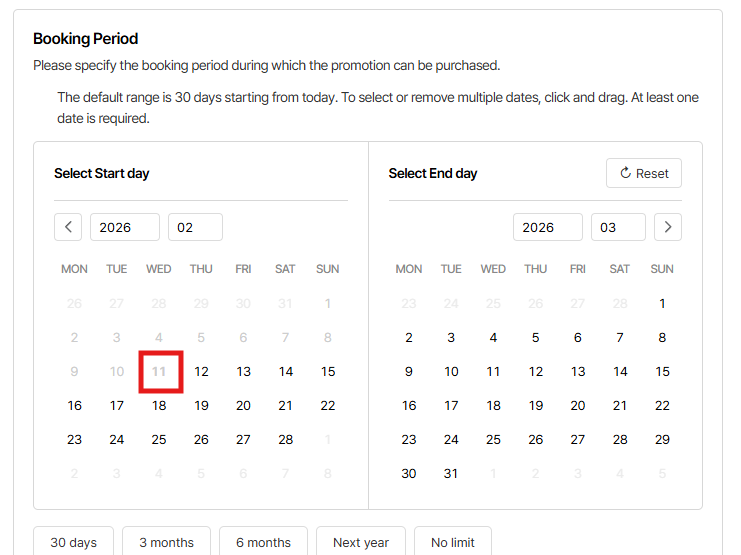Pick February 20 in start calendar
Image resolution: width=741 pixels, height=555 pixels.
[x=243, y=406]
